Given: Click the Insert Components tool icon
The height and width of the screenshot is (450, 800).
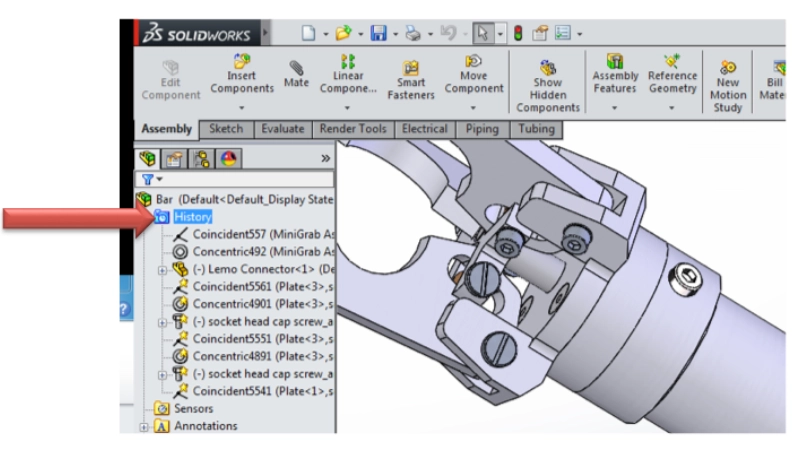Looking at the screenshot, I should point(241,63).
